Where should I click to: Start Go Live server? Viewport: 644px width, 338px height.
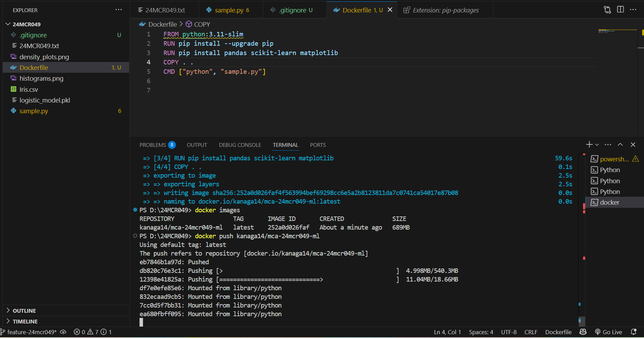pyautogui.click(x=608, y=332)
